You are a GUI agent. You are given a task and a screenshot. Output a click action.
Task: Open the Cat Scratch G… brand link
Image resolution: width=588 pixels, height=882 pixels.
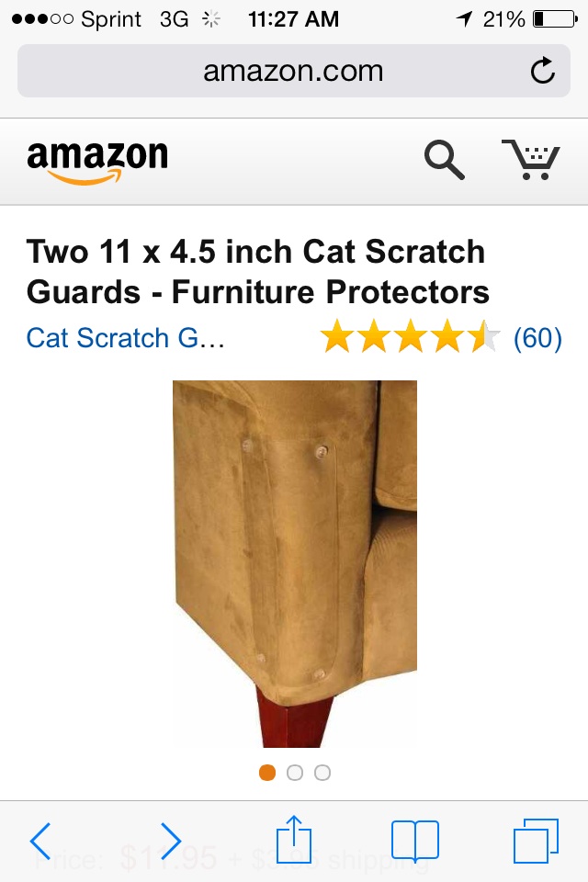coord(126,338)
